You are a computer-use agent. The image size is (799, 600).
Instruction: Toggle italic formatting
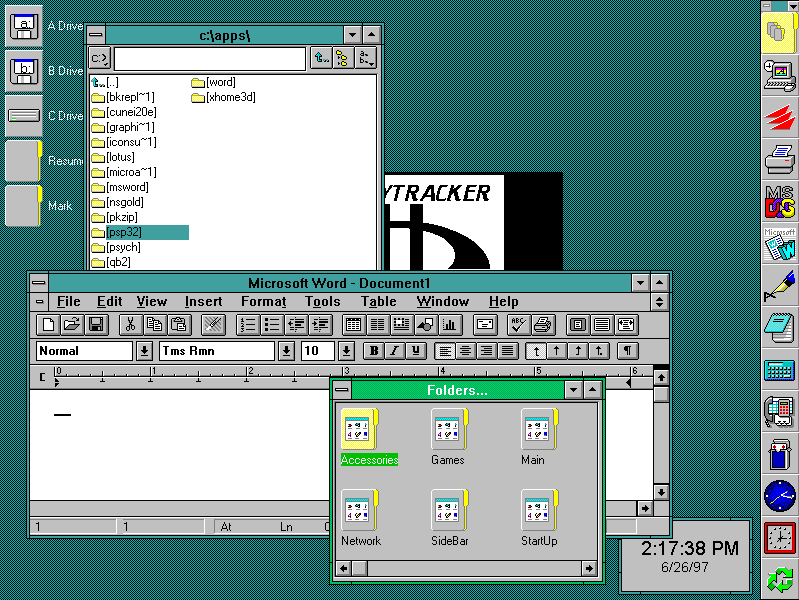(x=394, y=351)
